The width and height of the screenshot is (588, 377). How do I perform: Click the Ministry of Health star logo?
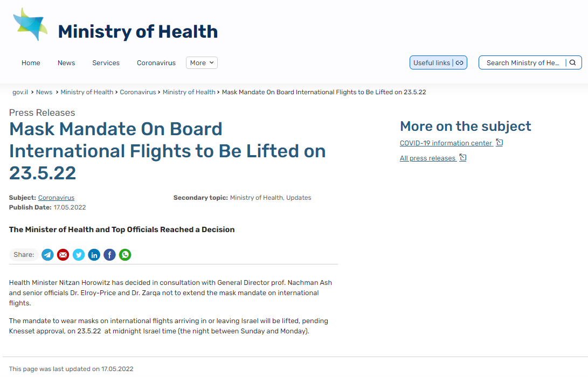coord(30,24)
